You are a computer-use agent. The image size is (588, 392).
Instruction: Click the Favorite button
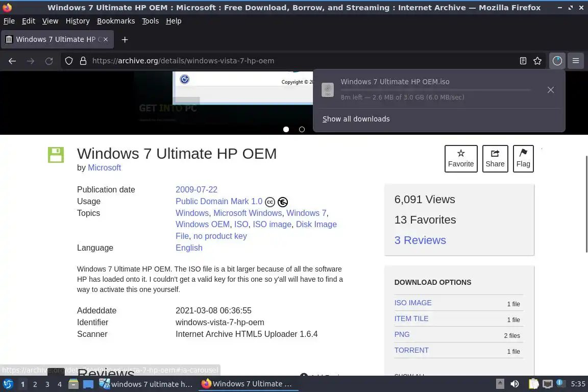[461, 159]
